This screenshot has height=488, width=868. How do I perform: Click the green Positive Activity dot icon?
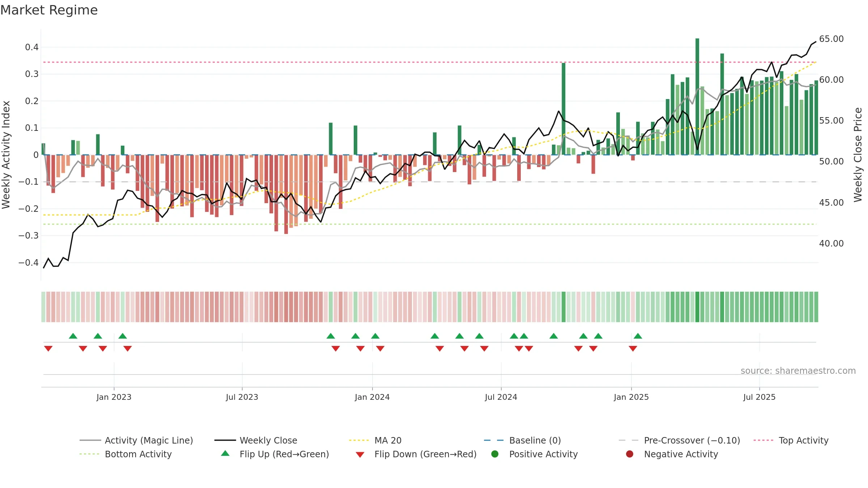[x=495, y=454]
